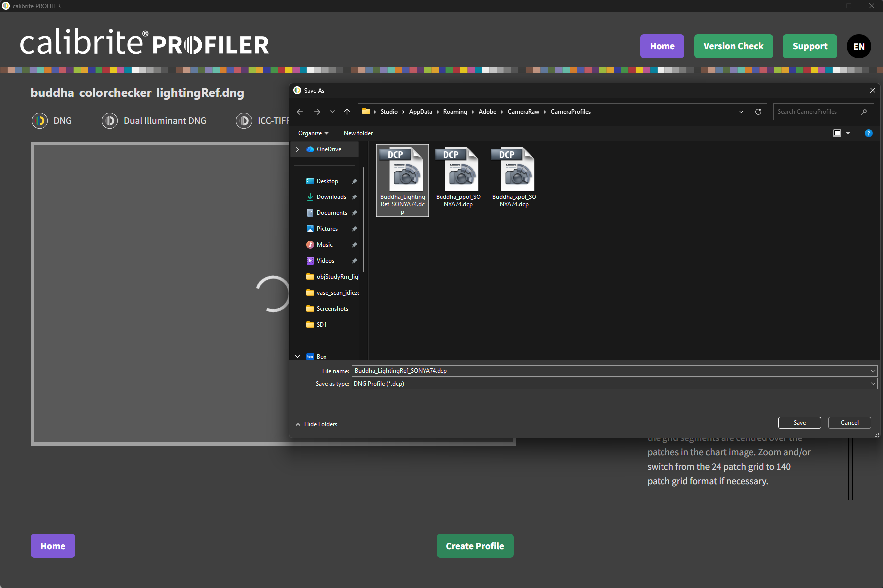Create a New folder
Image resolution: width=883 pixels, height=588 pixels.
click(358, 133)
